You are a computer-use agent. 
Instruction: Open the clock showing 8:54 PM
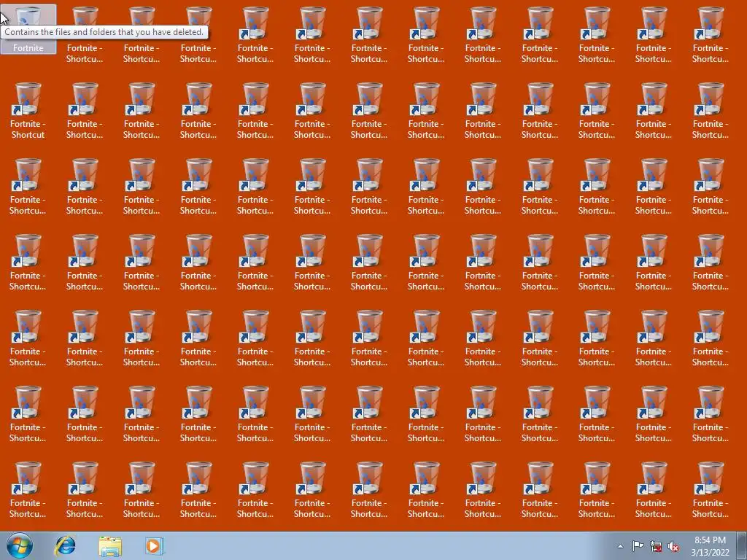pos(710,546)
